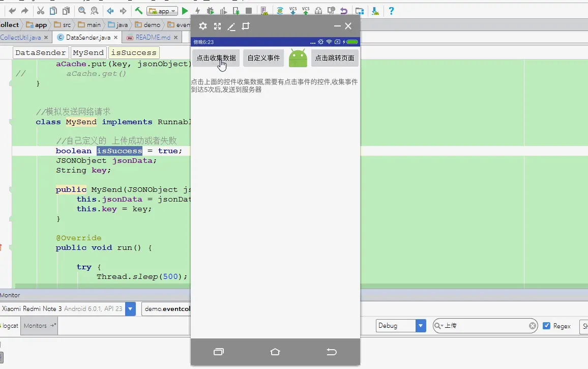Click the fullscreen icon in phone mirror
588x369 pixels.
coord(217,26)
